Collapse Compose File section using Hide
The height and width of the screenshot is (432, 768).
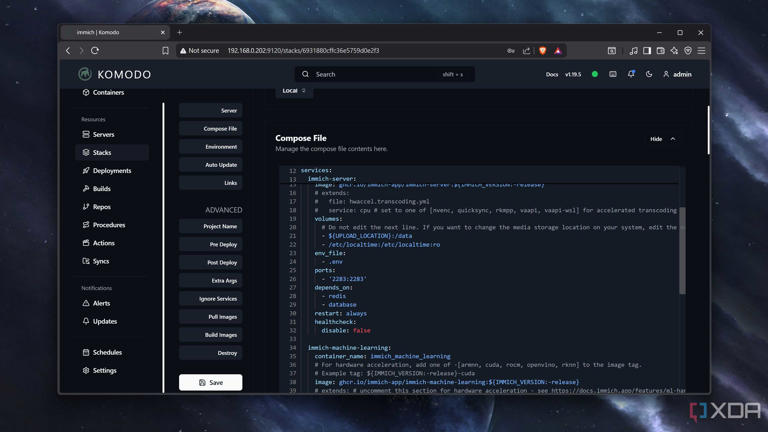click(x=663, y=139)
